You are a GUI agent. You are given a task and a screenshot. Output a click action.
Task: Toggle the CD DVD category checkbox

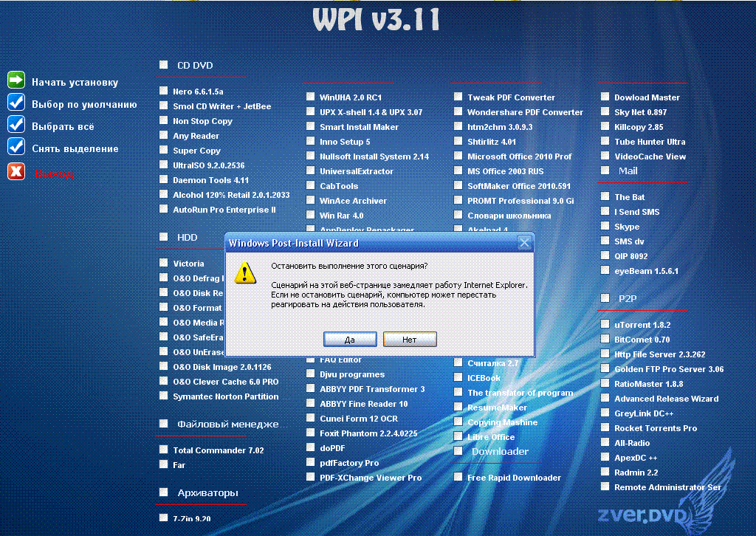pyautogui.click(x=164, y=64)
